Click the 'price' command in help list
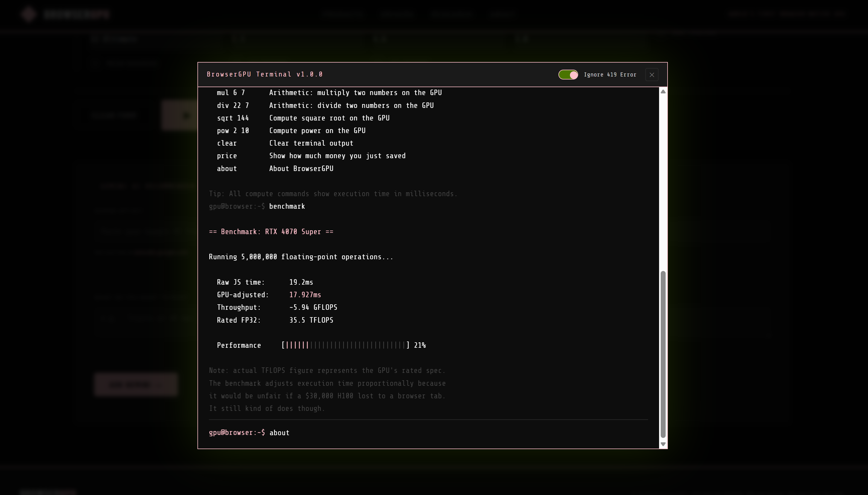The width and height of the screenshot is (868, 495). coord(227,156)
